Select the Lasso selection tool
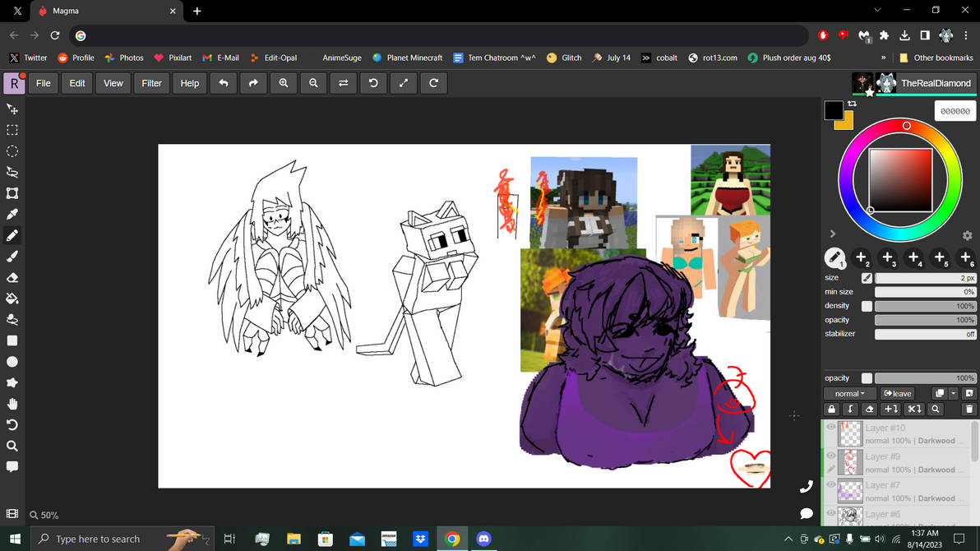980x551 pixels. coord(12,172)
